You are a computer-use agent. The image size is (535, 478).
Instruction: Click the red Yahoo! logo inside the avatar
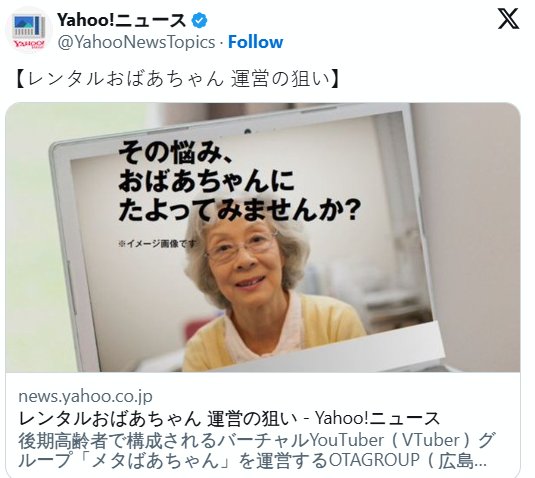29,44
